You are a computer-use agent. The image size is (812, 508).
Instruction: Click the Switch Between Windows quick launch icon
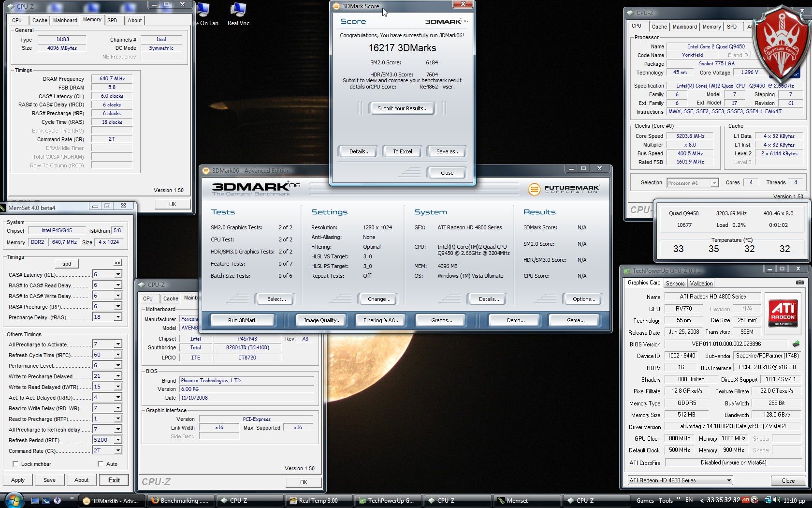(x=46, y=501)
